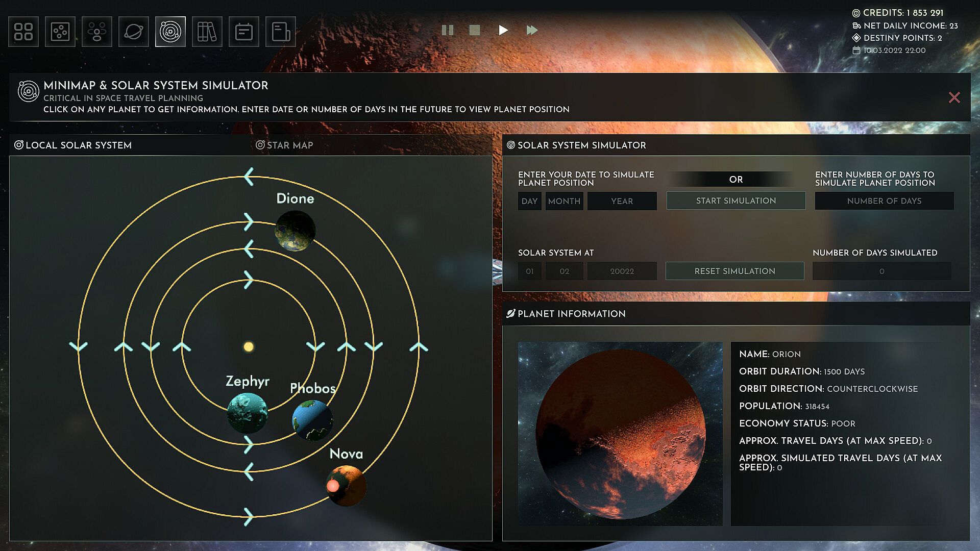Open the four-squares dashboard menu icon
This screenshot has width=980, height=551.
pos(23,32)
